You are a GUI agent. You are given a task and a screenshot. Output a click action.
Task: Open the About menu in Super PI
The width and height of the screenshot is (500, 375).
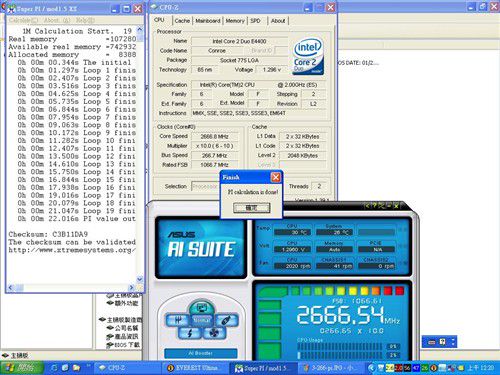[x=57, y=20]
